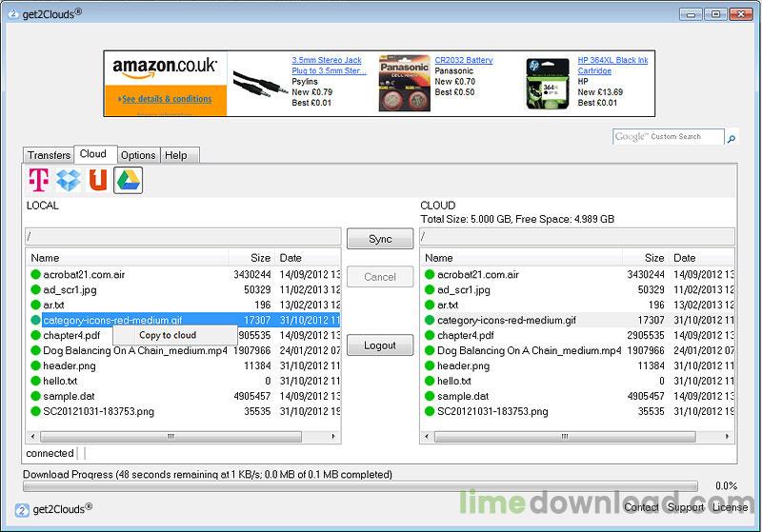Sort cloud list by Size header
This screenshot has height=532, width=762.
pyautogui.click(x=646, y=258)
